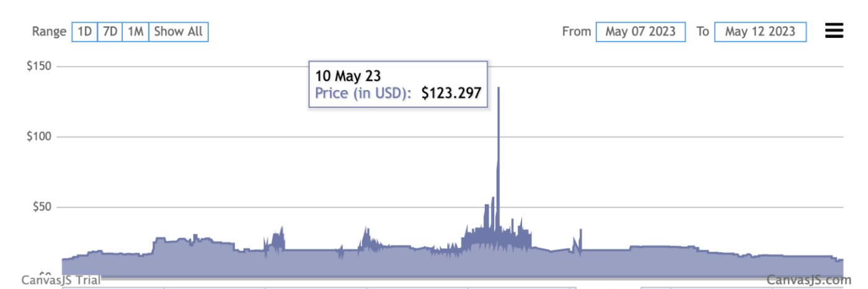Set range to 1M
This screenshot has height=289, width=868.
click(x=135, y=32)
